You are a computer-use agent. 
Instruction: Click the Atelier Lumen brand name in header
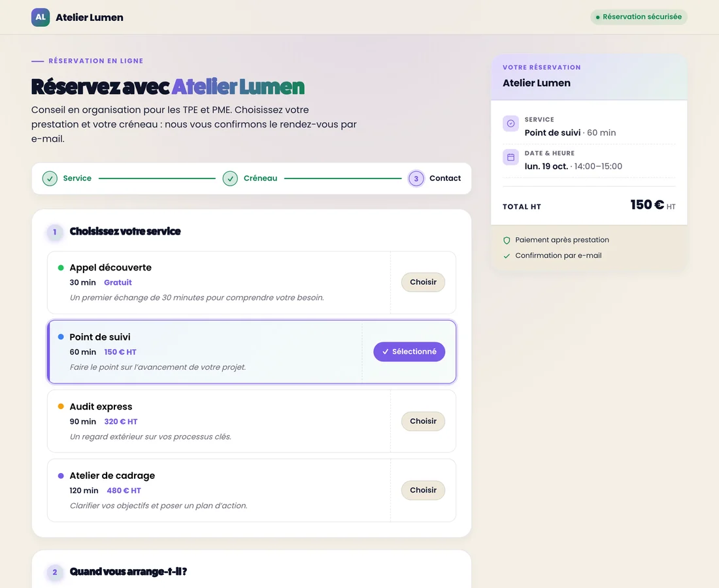coord(90,18)
